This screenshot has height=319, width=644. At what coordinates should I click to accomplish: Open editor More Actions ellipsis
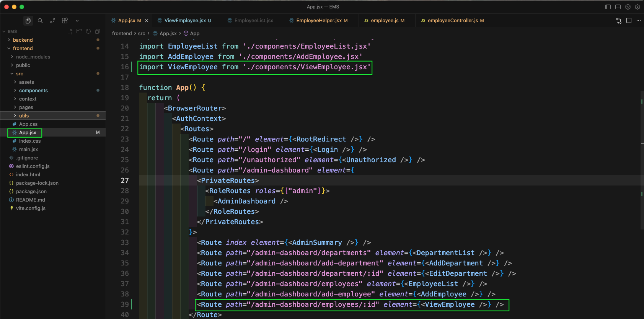(639, 21)
